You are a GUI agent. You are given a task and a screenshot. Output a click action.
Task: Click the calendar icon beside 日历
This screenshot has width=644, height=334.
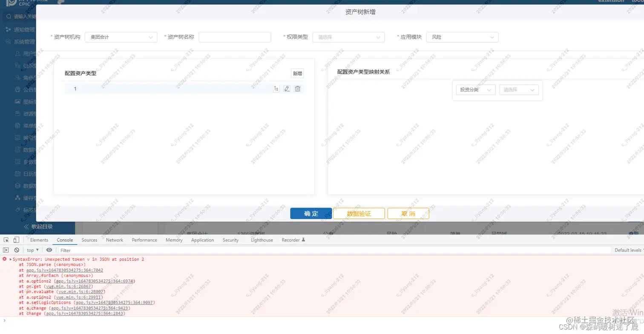pos(18,174)
